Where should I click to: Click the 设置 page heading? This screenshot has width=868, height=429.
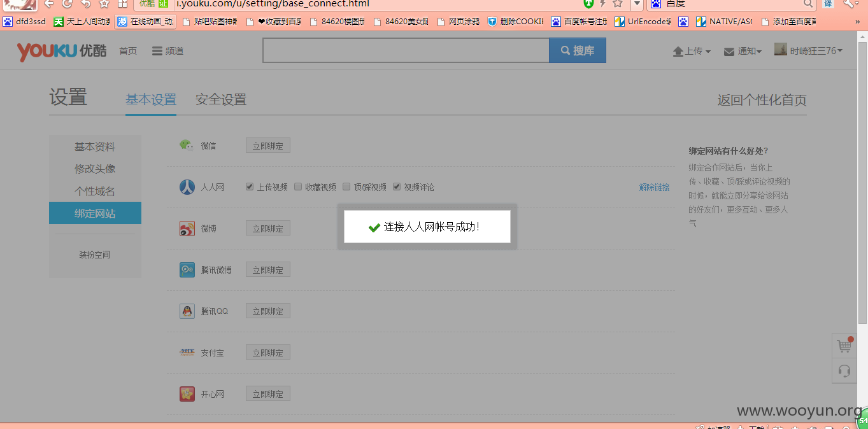68,97
